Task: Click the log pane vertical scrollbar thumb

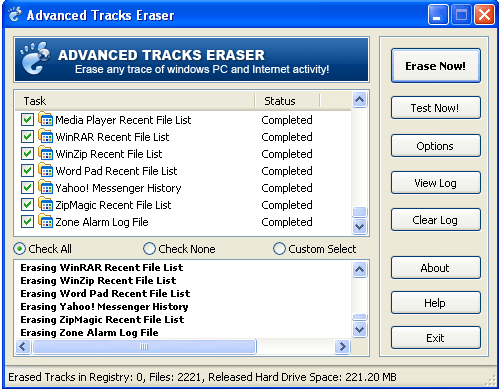Action: click(x=360, y=317)
